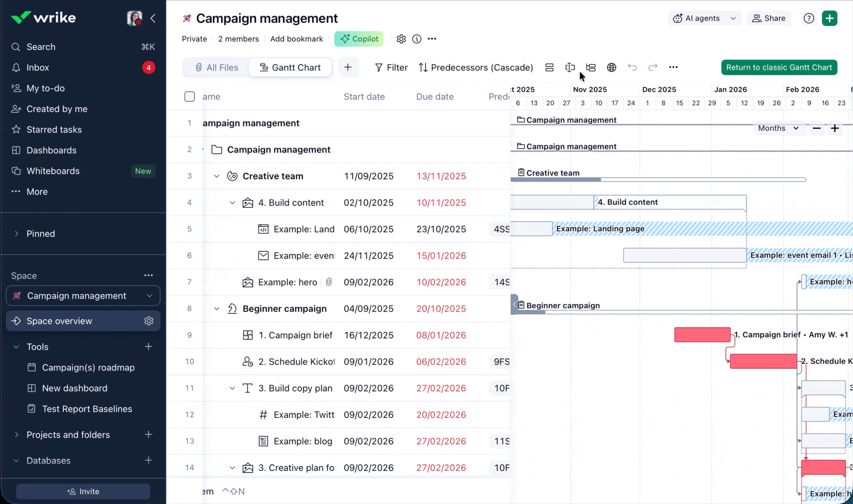Collapse the 4. Build content row

[232, 203]
